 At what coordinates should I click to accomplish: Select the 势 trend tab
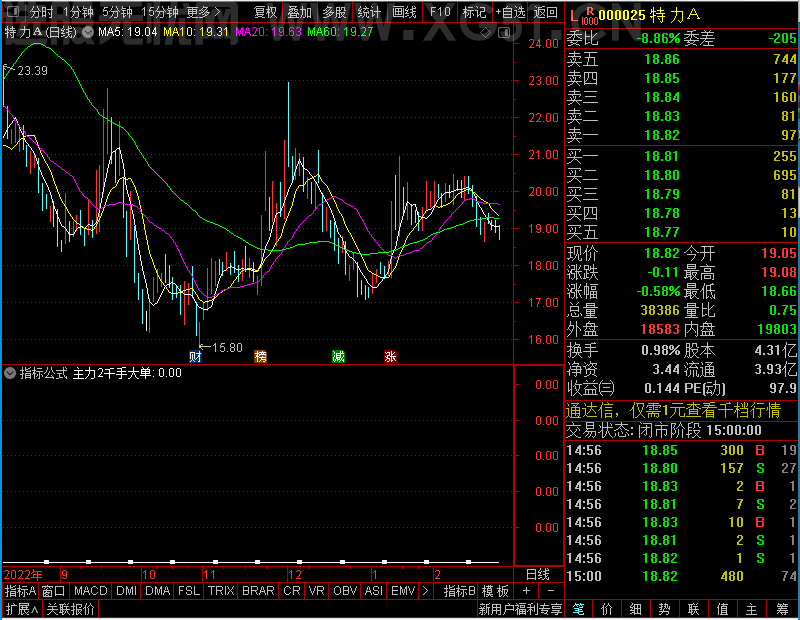click(664, 609)
